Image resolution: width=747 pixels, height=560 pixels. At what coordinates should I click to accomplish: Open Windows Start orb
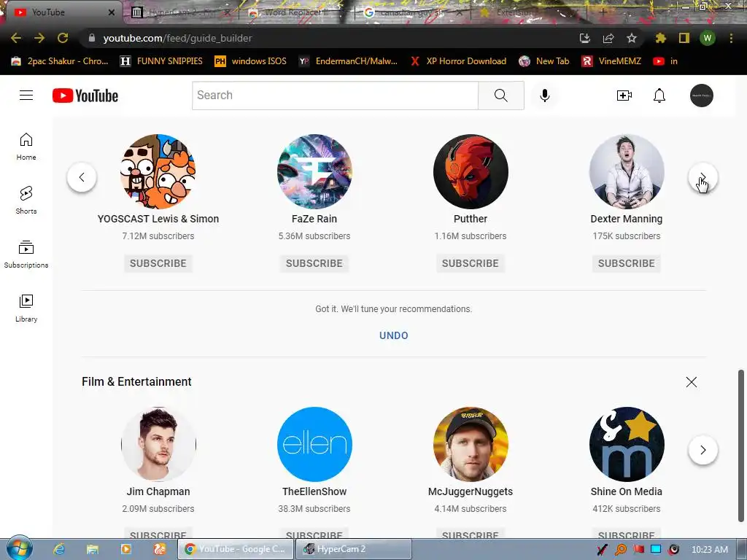[x=19, y=548]
